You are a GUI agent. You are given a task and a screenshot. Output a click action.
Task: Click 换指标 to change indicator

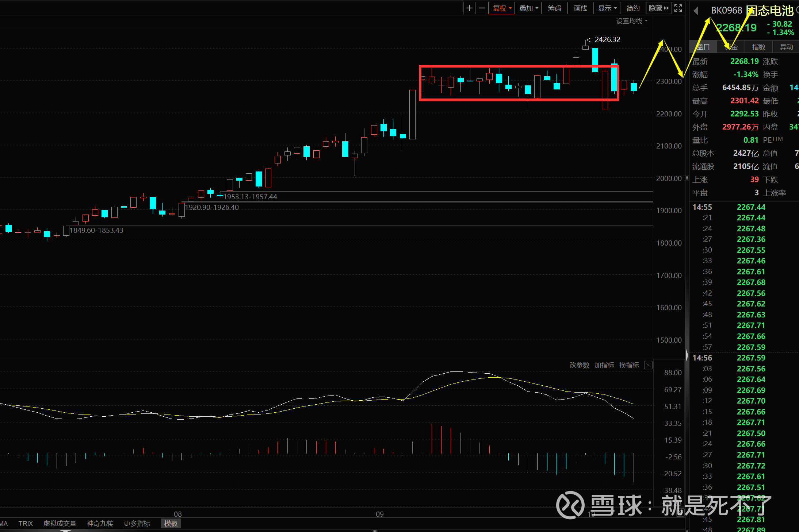pyautogui.click(x=629, y=365)
